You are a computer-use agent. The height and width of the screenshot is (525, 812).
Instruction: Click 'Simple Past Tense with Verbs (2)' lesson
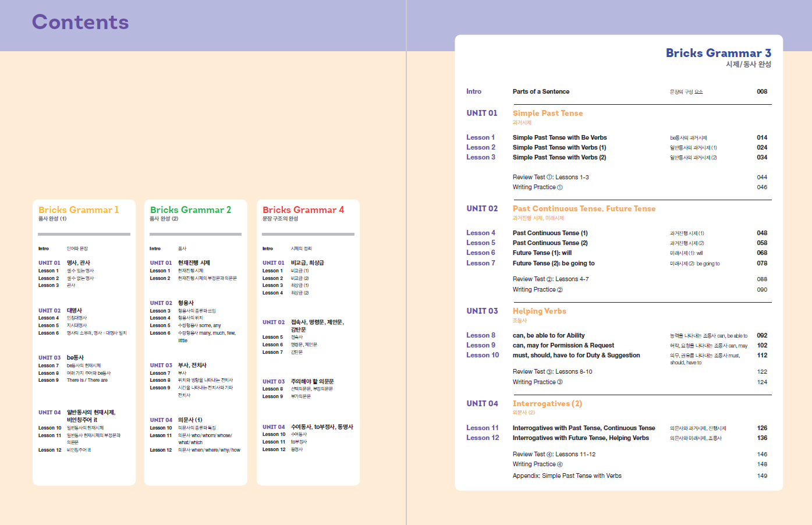tap(559, 157)
